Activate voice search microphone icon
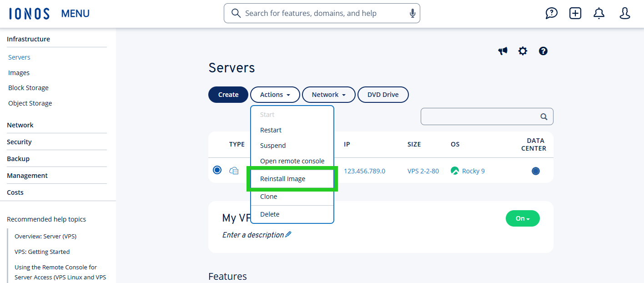 [413, 13]
